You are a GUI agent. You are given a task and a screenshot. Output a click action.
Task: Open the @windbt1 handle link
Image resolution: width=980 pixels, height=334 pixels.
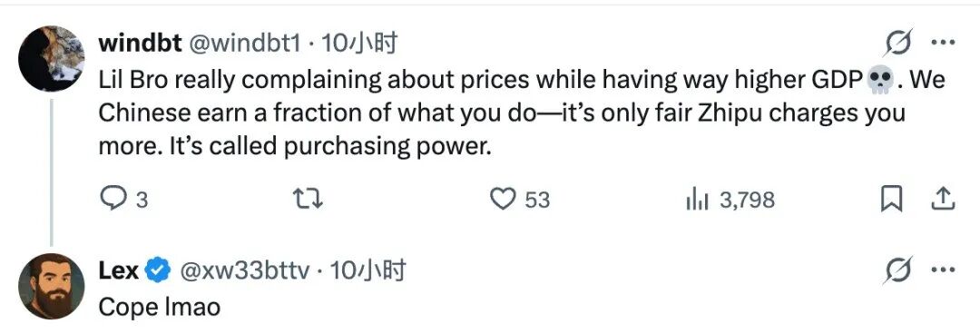(245, 44)
